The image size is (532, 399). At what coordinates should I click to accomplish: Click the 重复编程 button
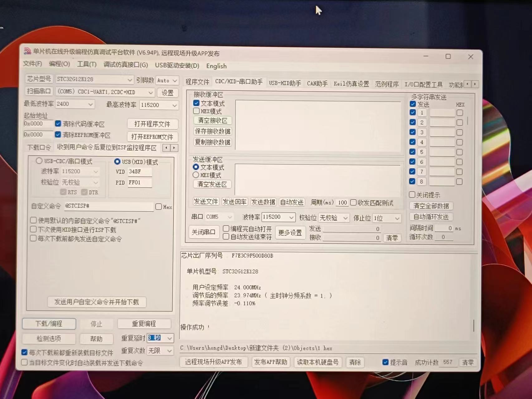(x=144, y=324)
